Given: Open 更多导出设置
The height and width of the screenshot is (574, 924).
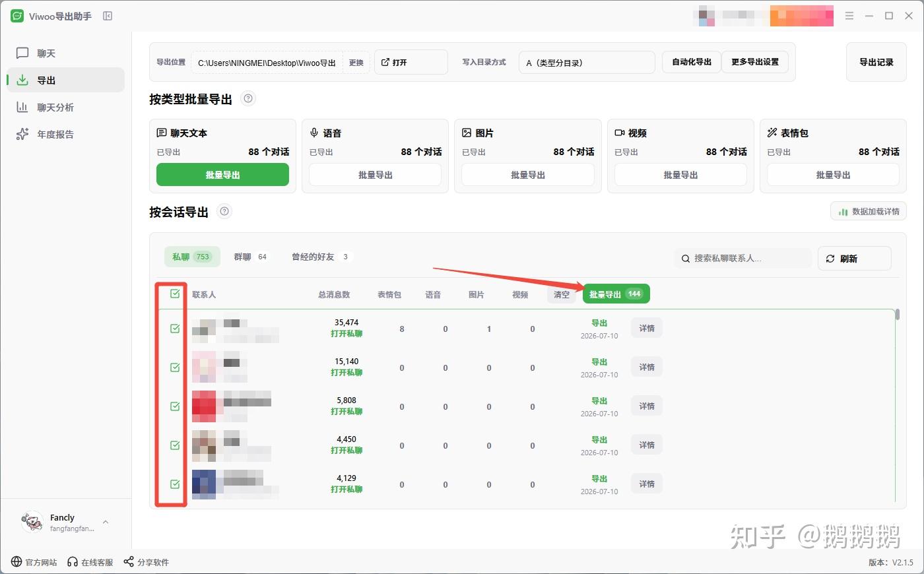Looking at the screenshot, I should click(x=755, y=62).
